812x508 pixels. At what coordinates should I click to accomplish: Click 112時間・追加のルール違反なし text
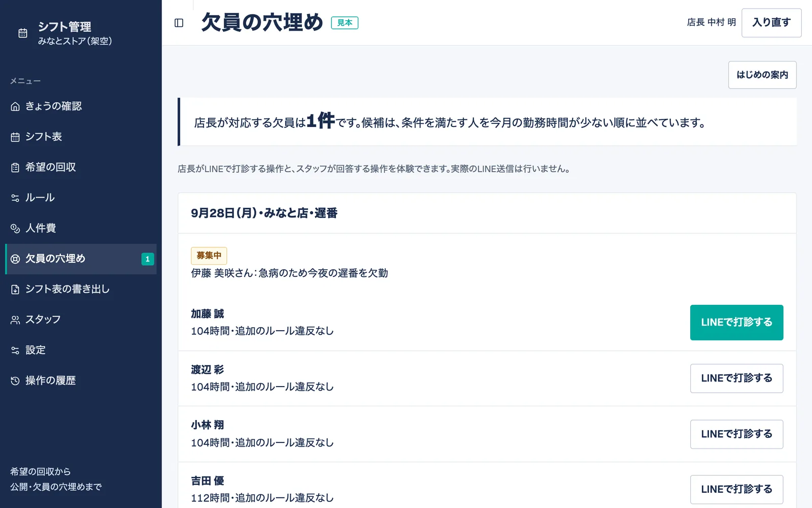coord(262,498)
